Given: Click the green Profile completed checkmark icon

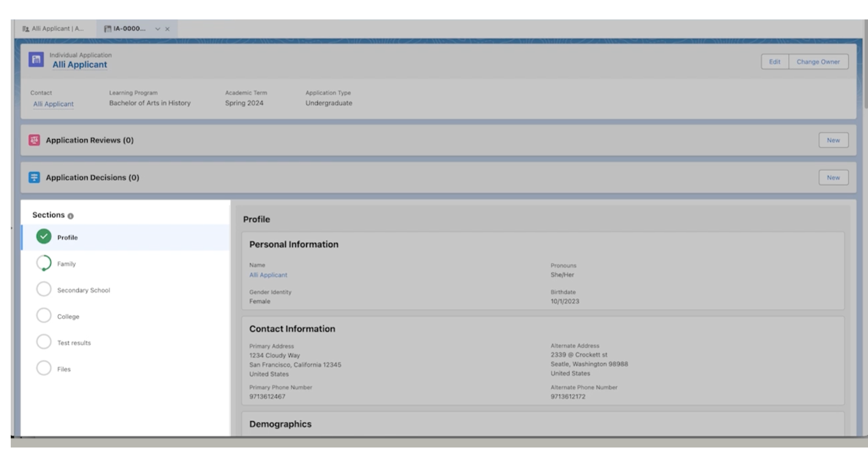Looking at the screenshot, I should [x=44, y=237].
